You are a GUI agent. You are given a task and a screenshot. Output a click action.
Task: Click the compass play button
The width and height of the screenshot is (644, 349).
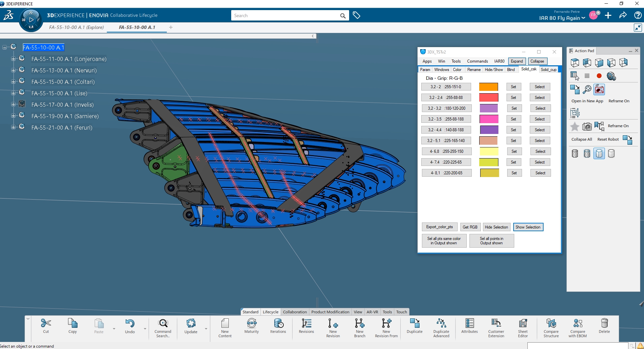31,20
